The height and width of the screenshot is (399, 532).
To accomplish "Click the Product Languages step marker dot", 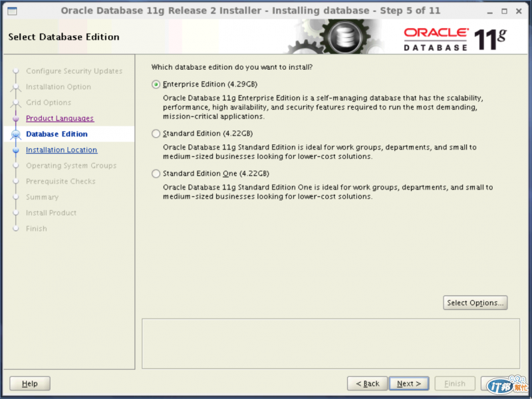I will click(15, 118).
